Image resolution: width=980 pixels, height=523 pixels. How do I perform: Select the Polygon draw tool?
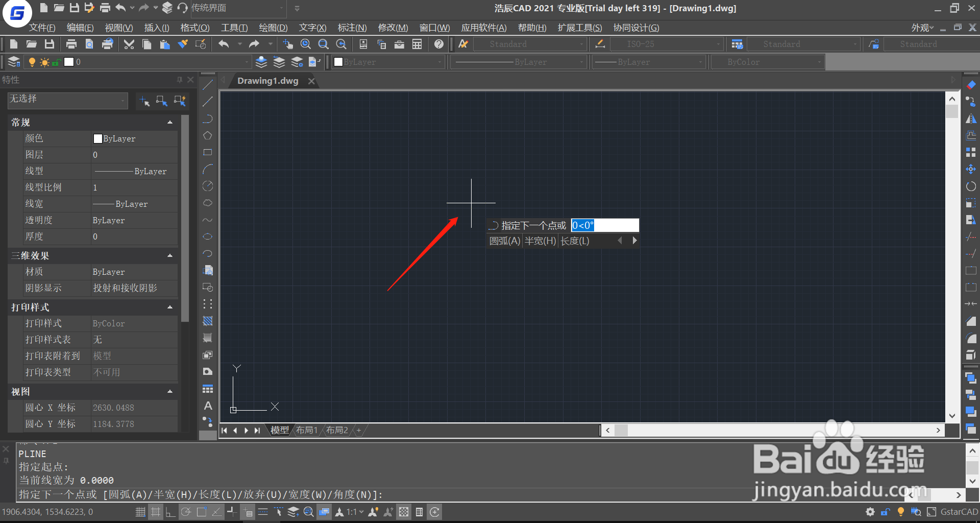click(208, 136)
